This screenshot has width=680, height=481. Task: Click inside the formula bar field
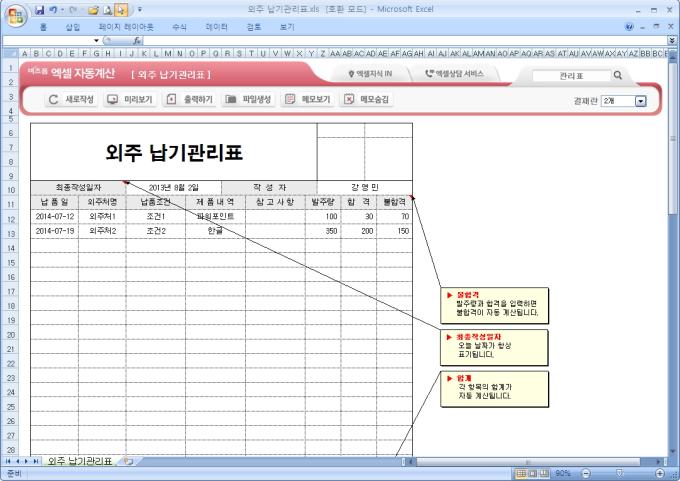point(405,41)
